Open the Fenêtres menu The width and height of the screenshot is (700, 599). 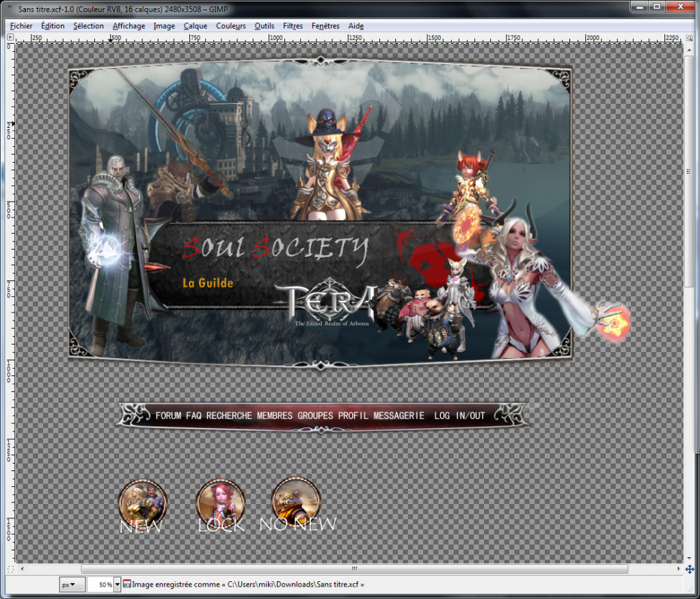click(x=325, y=26)
